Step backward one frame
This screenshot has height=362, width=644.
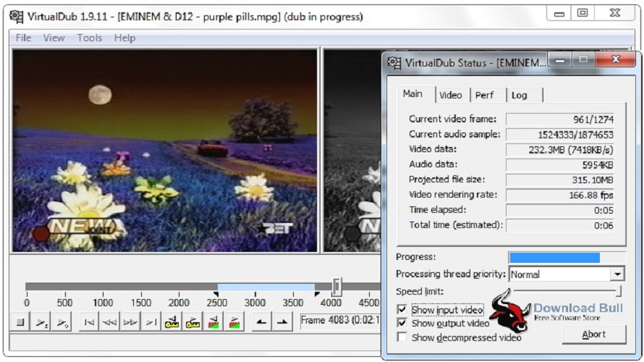click(x=110, y=321)
